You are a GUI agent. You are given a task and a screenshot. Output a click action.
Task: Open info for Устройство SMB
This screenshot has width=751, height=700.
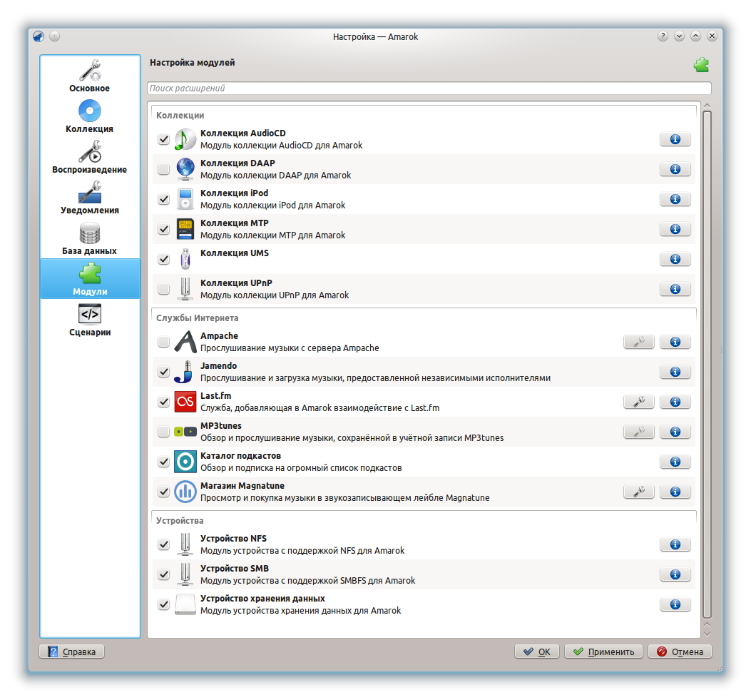[x=675, y=574]
